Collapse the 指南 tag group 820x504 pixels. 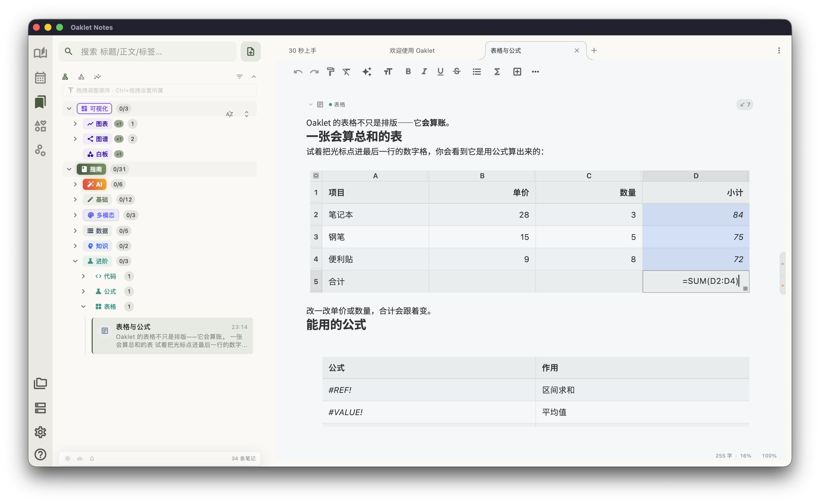69,169
